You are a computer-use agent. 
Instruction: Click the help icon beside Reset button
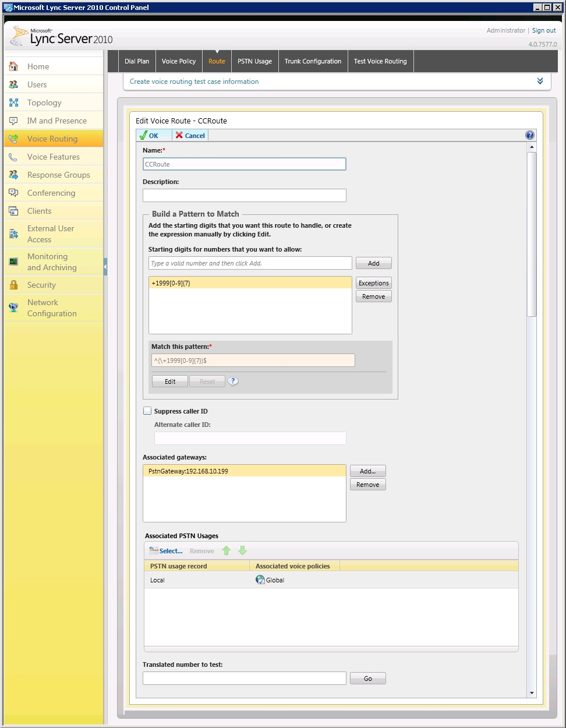coord(233,381)
